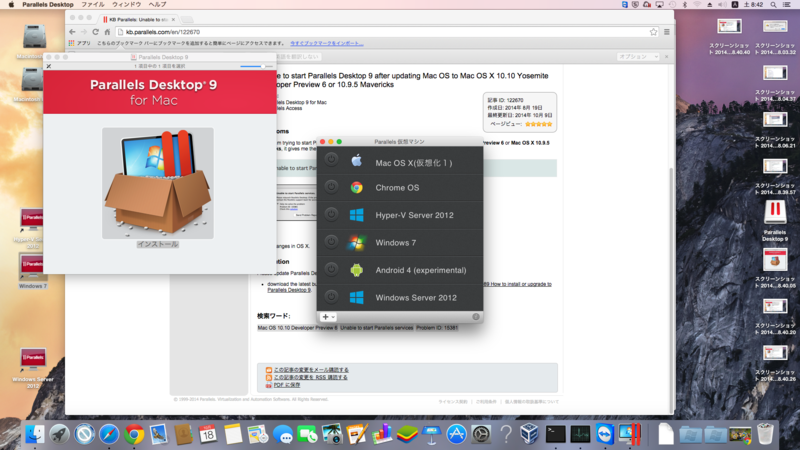Open the ヘルプ menu
800x450 pixels.
pos(157,5)
